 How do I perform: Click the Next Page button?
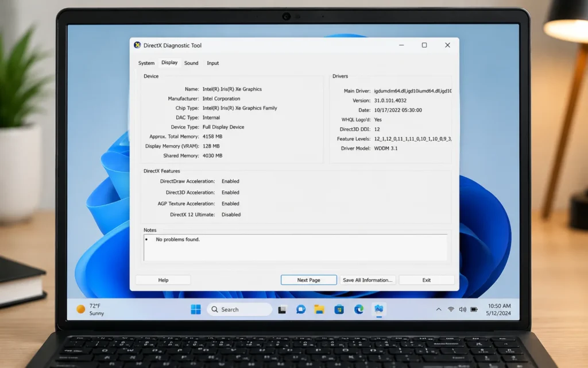[x=308, y=280]
